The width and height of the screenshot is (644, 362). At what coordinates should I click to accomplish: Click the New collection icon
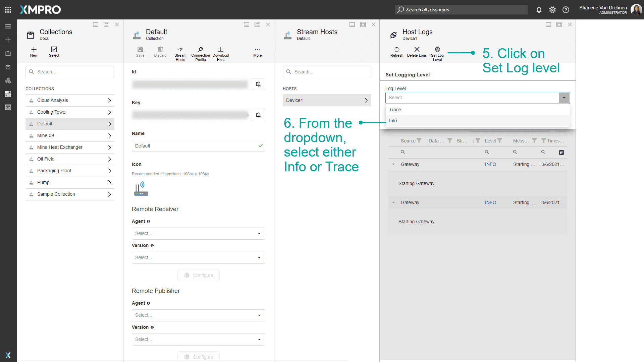(34, 50)
